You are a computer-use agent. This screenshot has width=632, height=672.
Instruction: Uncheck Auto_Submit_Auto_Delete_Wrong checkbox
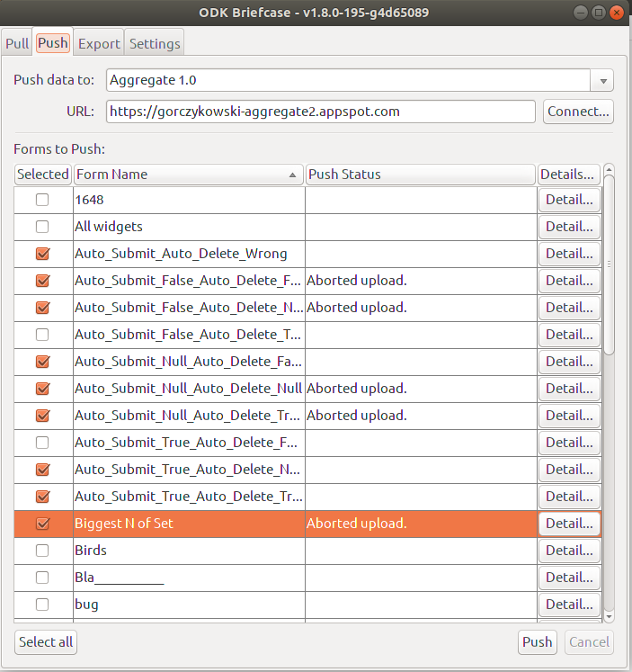(x=42, y=254)
